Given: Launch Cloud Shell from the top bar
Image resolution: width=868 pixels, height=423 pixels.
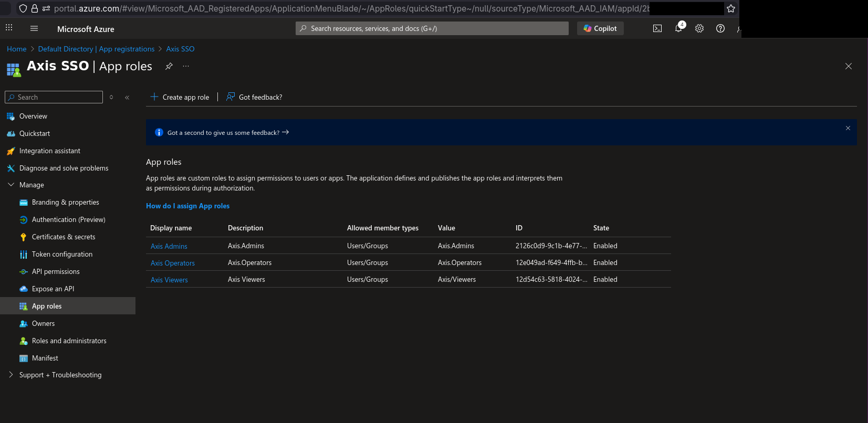Looking at the screenshot, I should [657, 29].
